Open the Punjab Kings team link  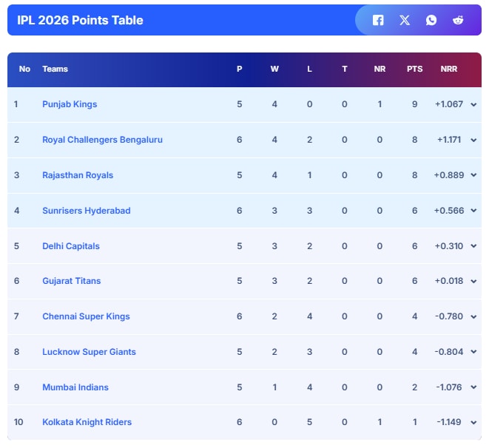tap(70, 104)
